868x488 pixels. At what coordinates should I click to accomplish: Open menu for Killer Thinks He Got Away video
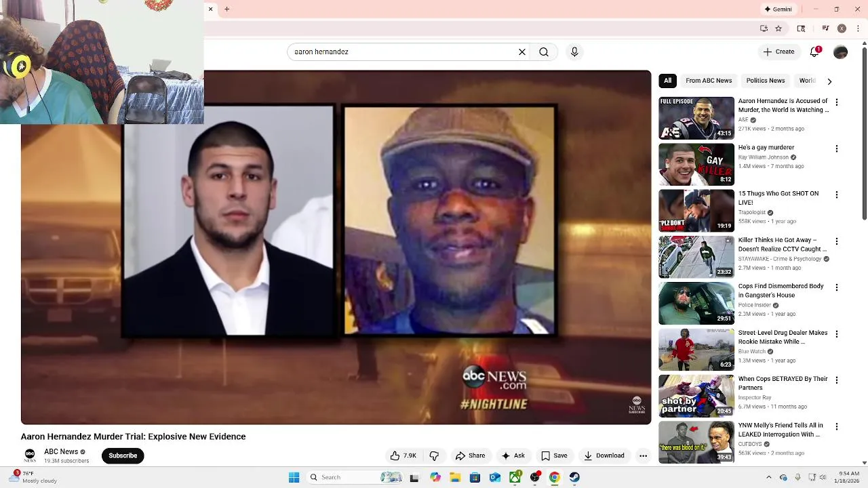click(837, 241)
